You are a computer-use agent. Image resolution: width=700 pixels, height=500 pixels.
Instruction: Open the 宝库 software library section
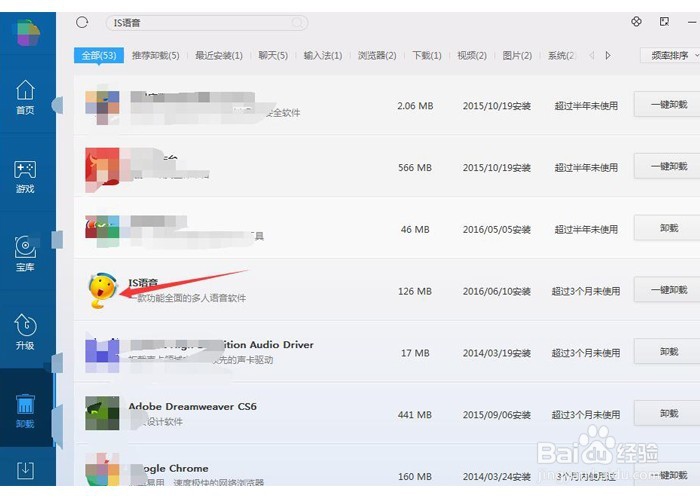[x=25, y=254]
